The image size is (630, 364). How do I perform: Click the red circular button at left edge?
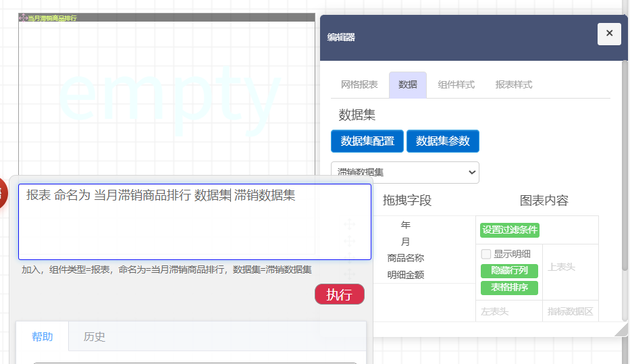(x=3, y=194)
